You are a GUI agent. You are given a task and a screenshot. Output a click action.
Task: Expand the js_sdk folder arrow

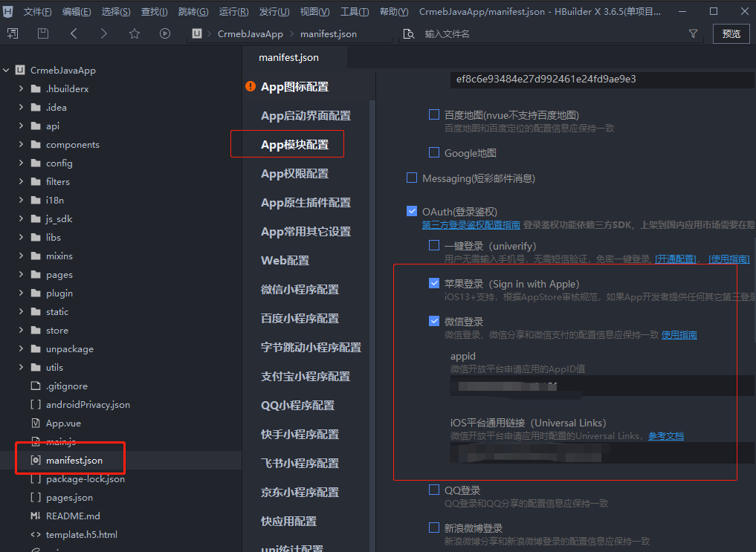click(x=21, y=218)
